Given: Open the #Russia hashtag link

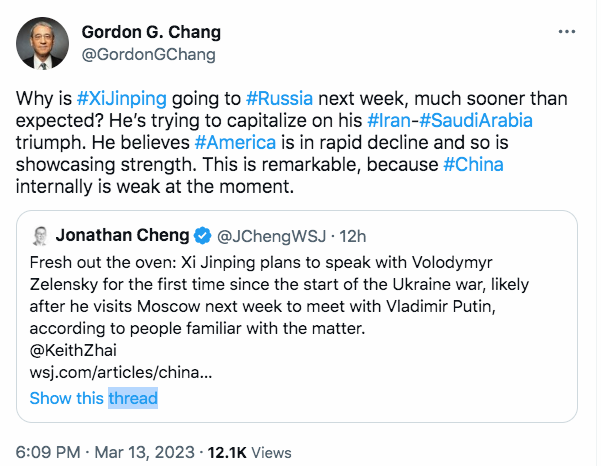Looking at the screenshot, I should coord(279,100).
